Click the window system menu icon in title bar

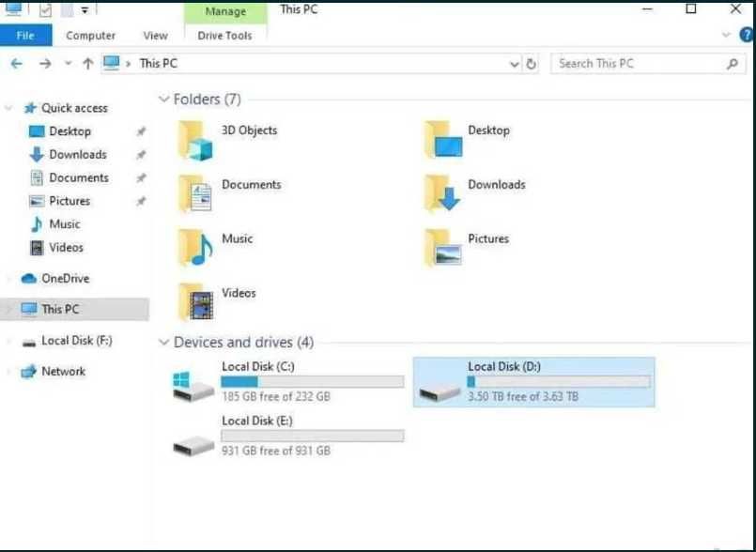13,8
